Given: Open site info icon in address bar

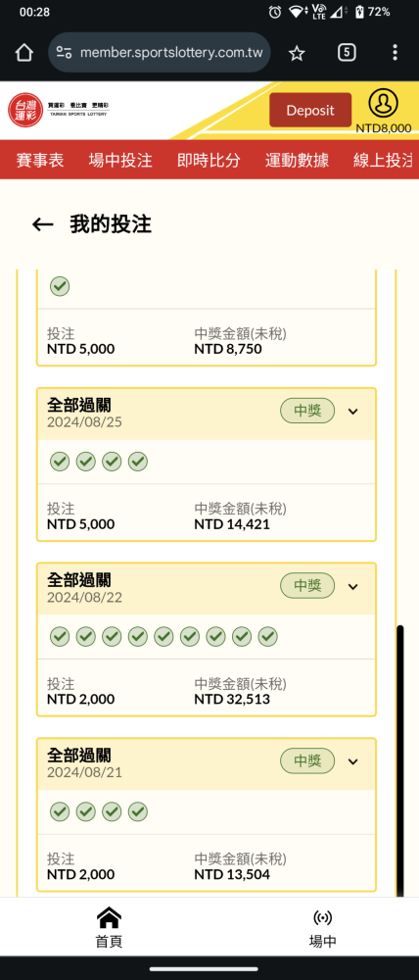Looking at the screenshot, I should pos(64,53).
